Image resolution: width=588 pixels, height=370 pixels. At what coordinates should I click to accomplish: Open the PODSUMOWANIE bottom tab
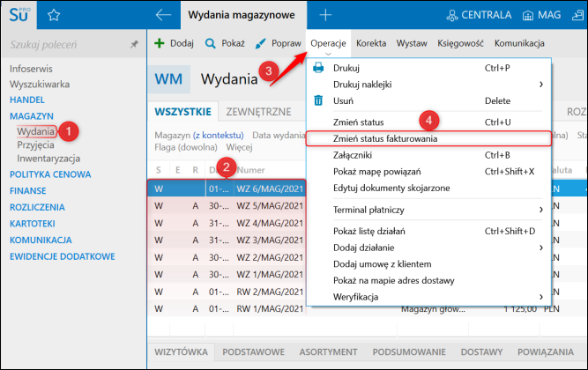tap(409, 352)
